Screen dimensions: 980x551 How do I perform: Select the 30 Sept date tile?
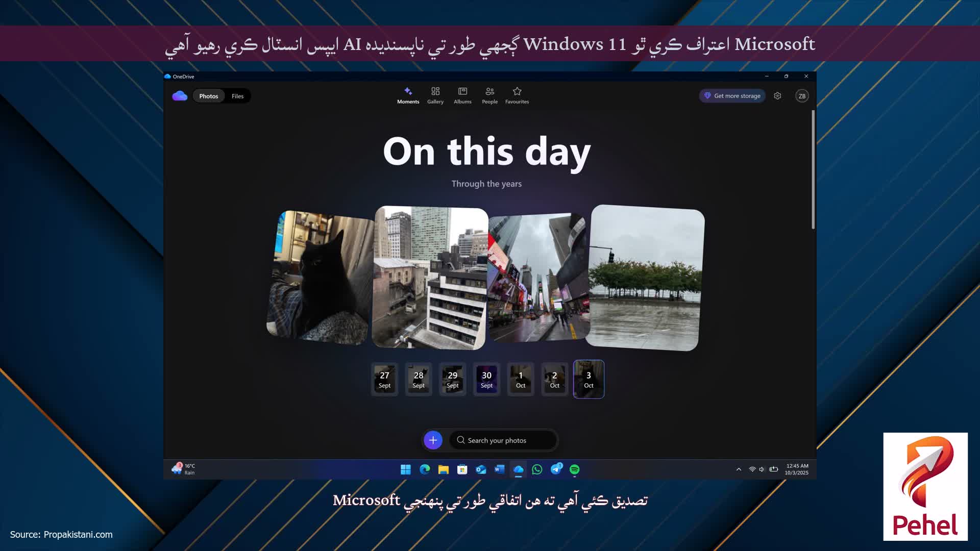(486, 379)
